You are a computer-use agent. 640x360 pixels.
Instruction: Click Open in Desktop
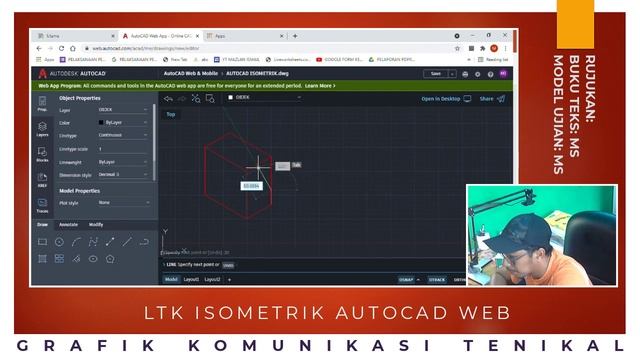tap(446, 99)
